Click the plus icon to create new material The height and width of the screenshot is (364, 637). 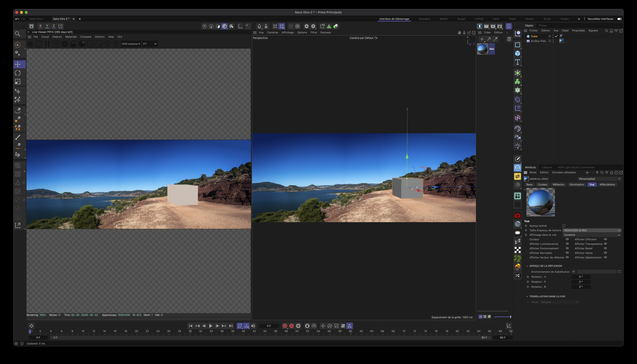[x=482, y=39]
